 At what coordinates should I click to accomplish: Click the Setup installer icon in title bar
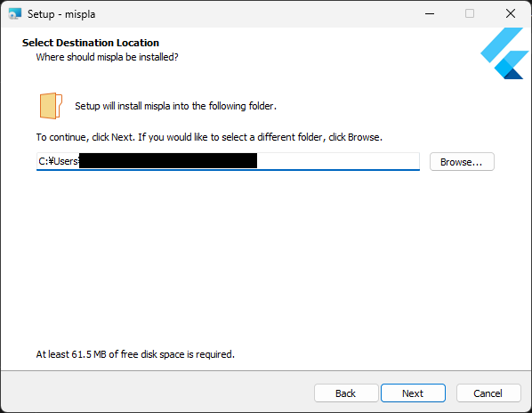(15, 14)
